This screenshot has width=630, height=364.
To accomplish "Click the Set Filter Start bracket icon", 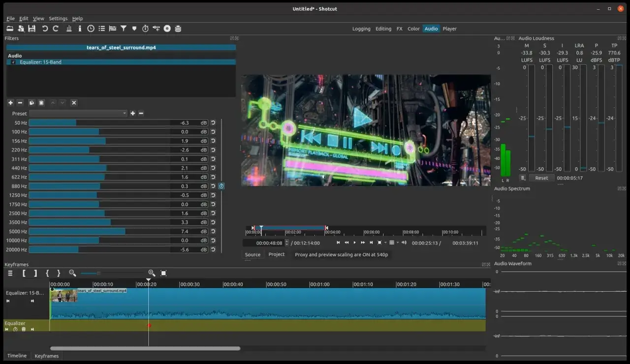I will (x=25, y=273).
